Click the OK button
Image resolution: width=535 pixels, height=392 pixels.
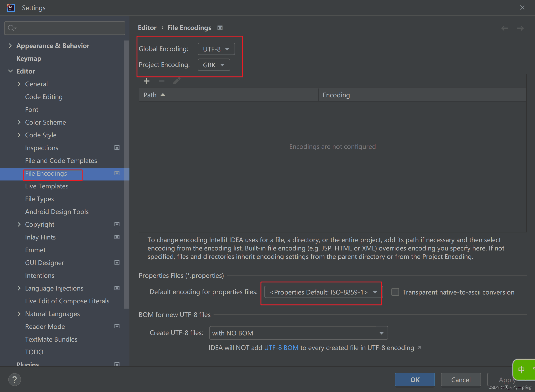pyautogui.click(x=415, y=380)
